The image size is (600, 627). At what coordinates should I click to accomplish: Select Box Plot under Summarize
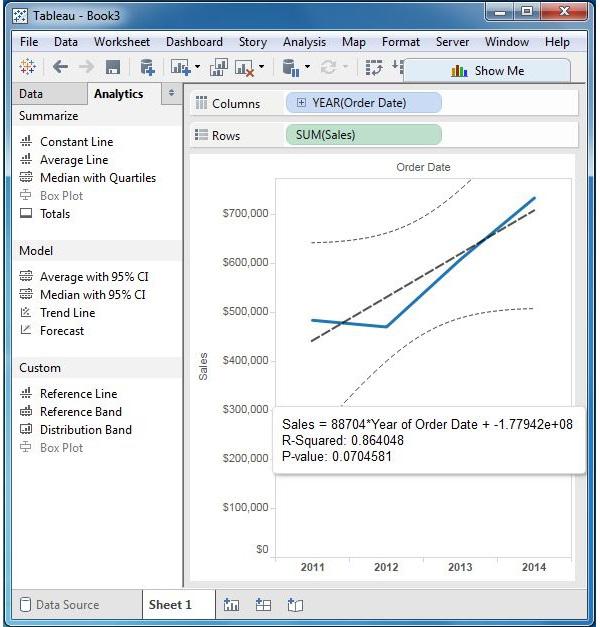(x=61, y=196)
